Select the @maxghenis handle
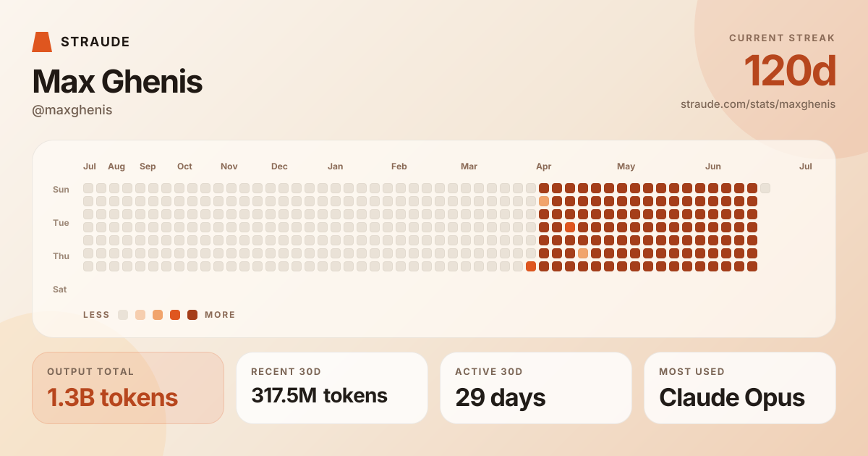This screenshot has height=456, width=868. (x=72, y=111)
